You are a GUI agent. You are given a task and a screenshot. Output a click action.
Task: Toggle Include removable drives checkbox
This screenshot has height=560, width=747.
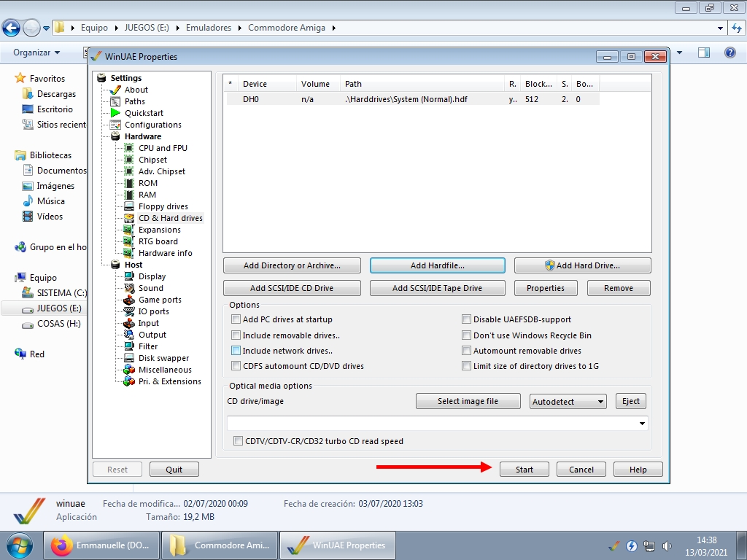pyautogui.click(x=236, y=335)
